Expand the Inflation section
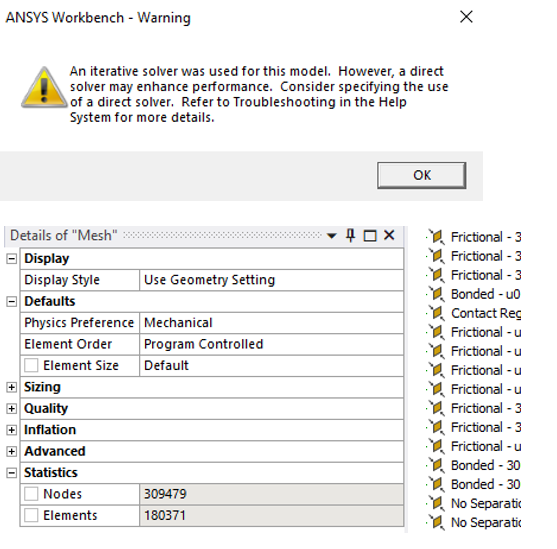 [x=12, y=430]
